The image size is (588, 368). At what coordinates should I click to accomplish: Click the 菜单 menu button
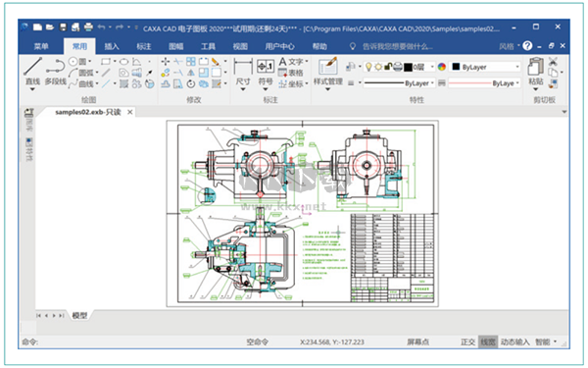coord(41,46)
